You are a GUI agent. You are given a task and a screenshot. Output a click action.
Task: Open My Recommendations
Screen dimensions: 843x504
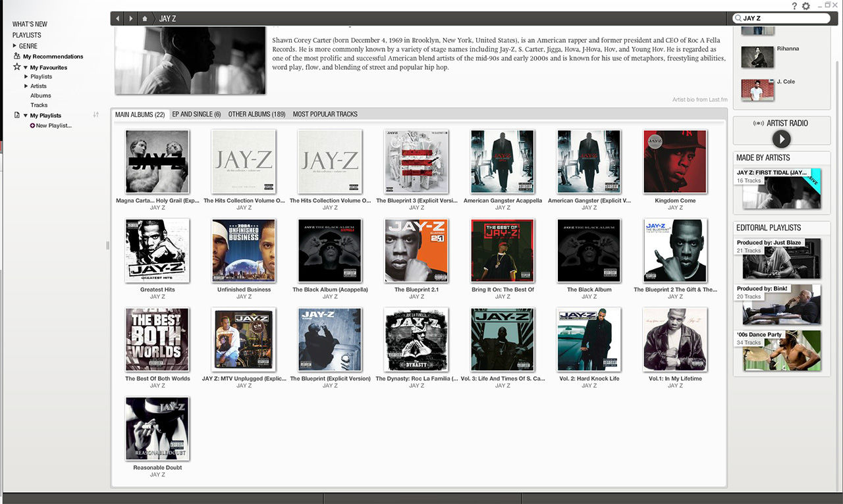53,57
